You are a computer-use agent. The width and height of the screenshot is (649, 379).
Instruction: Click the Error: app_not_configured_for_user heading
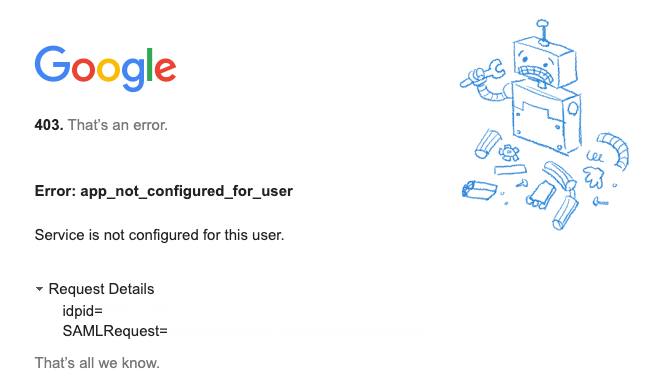[x=163, y=191]
